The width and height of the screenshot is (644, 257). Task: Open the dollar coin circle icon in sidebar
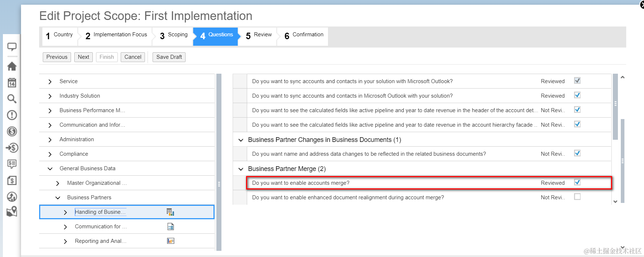[x=12, y=131]
